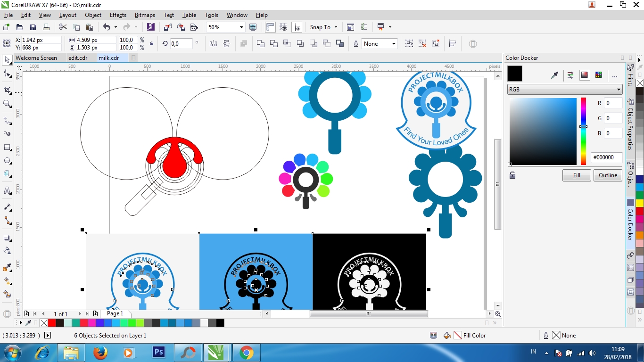Click the Outline button in Color Docker

pos(608,175)
